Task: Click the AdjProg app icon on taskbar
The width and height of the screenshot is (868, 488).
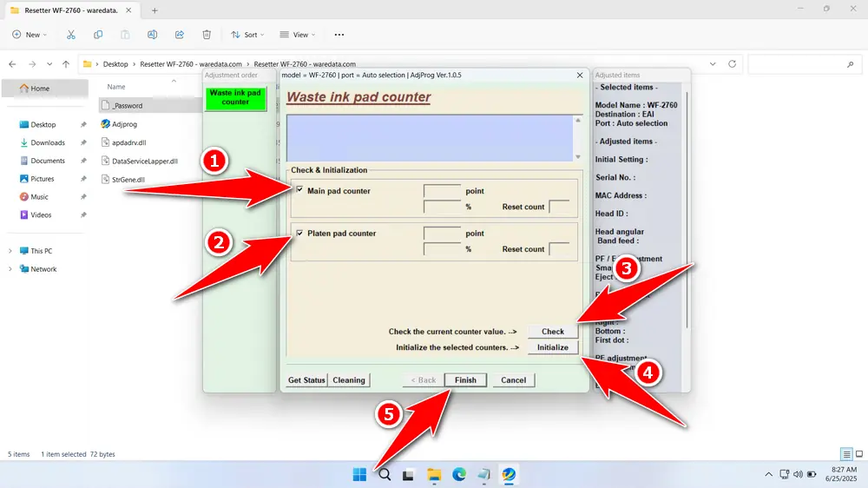Action: point(508,475)
